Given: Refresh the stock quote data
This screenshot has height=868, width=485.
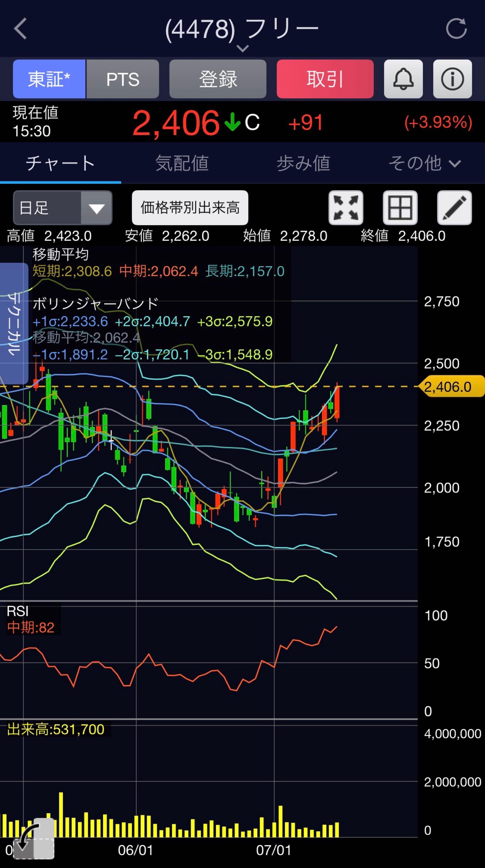Looking at the screenshot, I should click(456, 29).
